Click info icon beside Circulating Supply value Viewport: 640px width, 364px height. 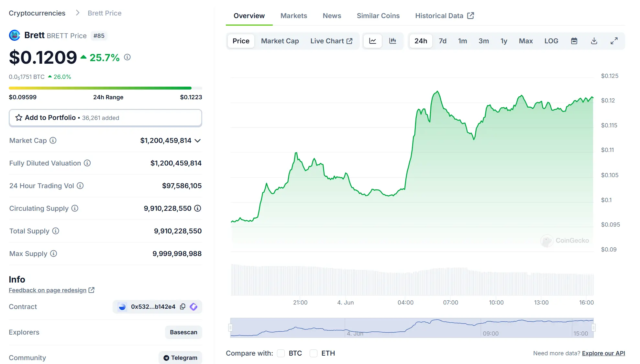[198, 208]
